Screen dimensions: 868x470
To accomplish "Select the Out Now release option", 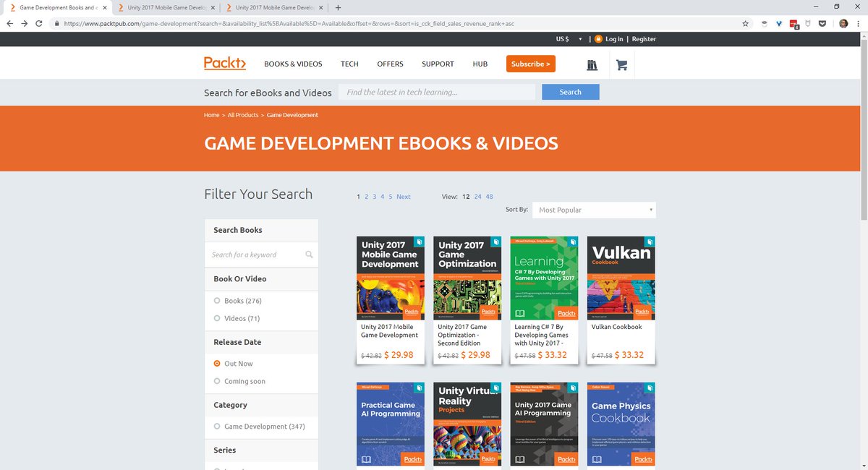I will 217,364.
